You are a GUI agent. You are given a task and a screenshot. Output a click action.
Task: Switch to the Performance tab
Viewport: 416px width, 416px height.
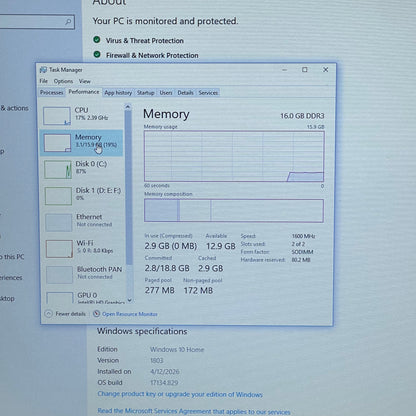[84, 92]
